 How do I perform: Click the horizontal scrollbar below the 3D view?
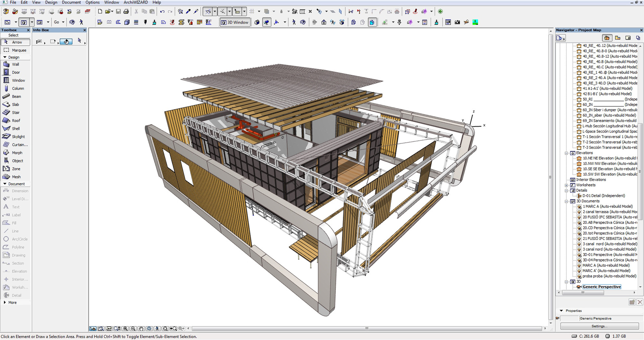point(366,328)
